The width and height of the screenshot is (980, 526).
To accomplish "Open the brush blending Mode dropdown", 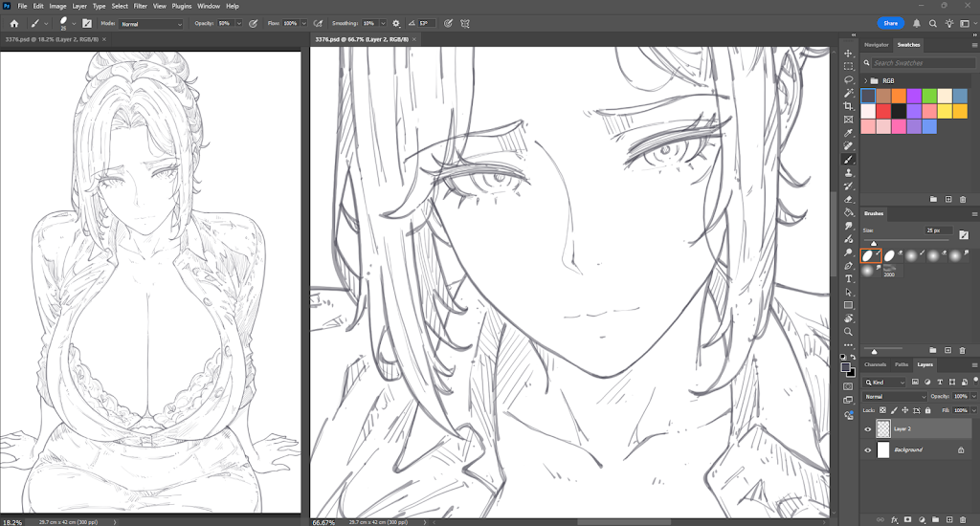I will (x=150, y=24).
